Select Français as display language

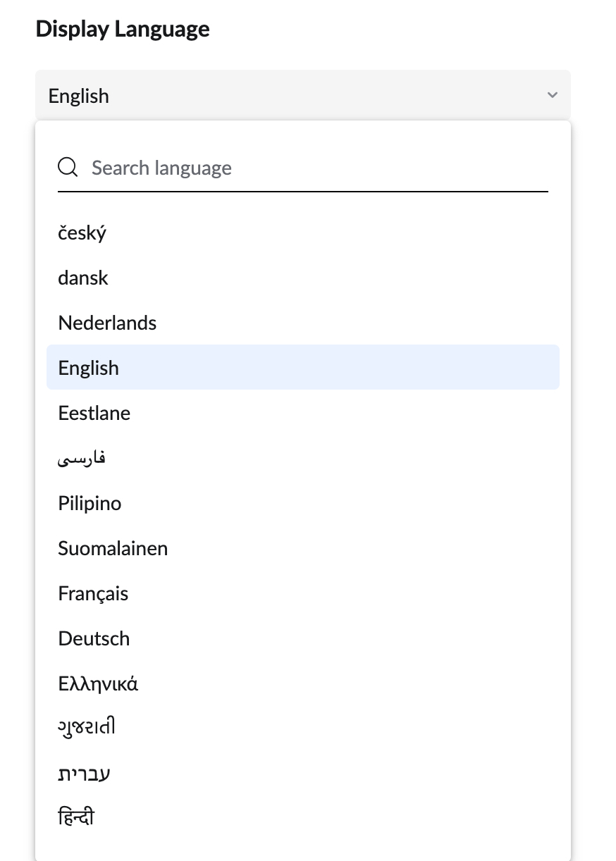click(93, 593)
